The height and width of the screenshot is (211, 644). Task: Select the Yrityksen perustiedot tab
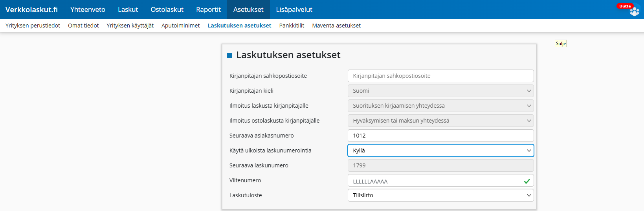click(33, 26)
